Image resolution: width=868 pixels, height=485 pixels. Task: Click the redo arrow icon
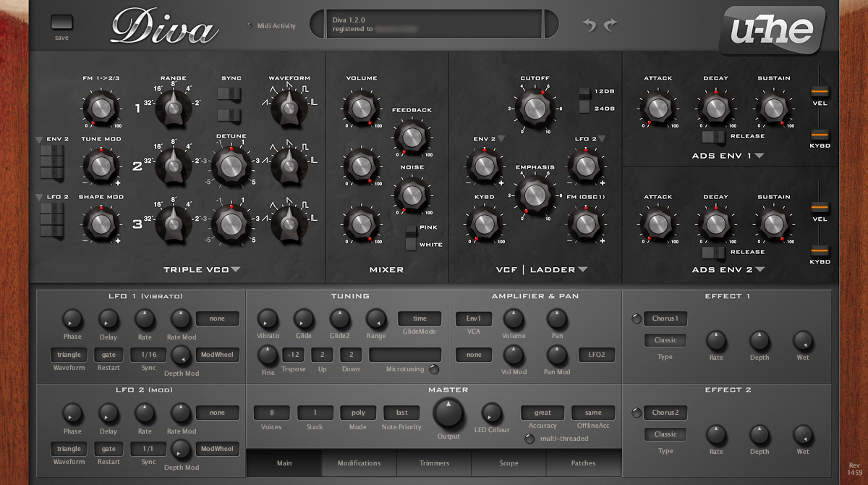[611, 25]
